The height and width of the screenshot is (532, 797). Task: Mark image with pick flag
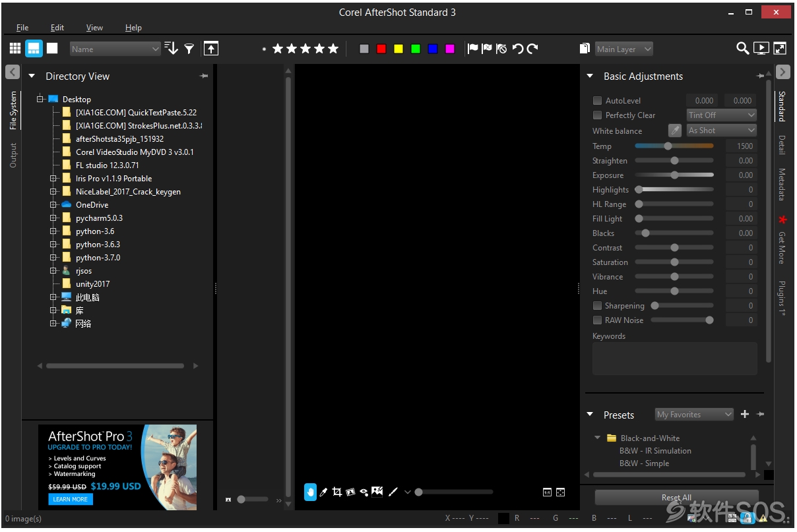click(472, 48)
